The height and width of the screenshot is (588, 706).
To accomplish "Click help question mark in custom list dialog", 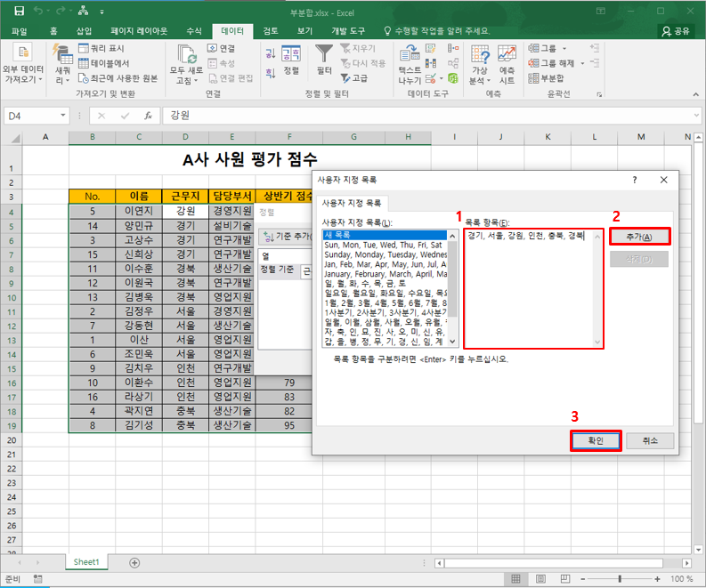I will coord(635,180).
